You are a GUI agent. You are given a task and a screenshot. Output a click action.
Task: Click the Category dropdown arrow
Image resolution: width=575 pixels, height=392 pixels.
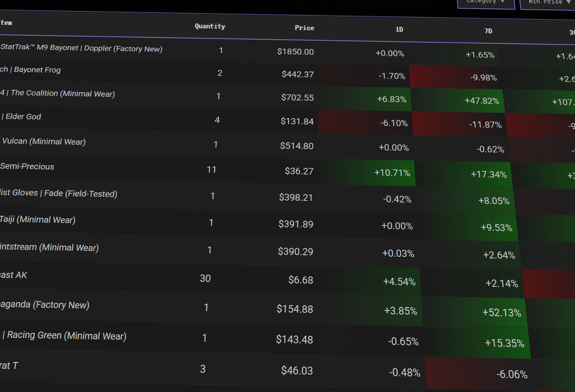pyautogui.click(x=503, y=2)
